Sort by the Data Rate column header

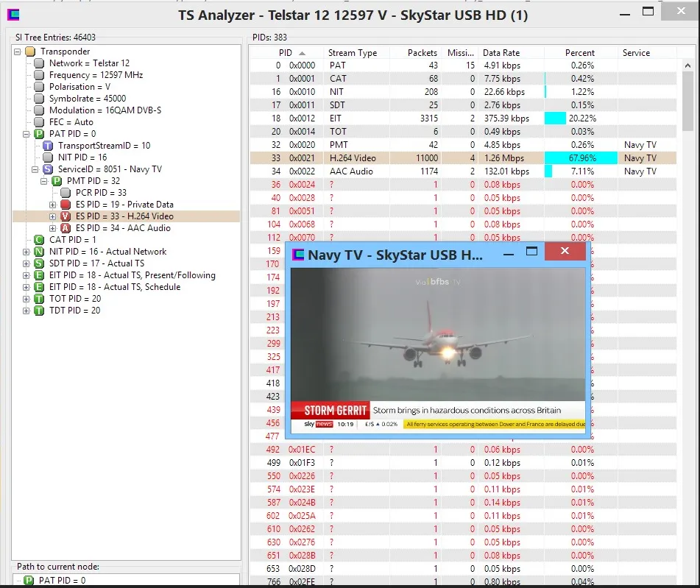pyautogui.click(x=501, y=53)
